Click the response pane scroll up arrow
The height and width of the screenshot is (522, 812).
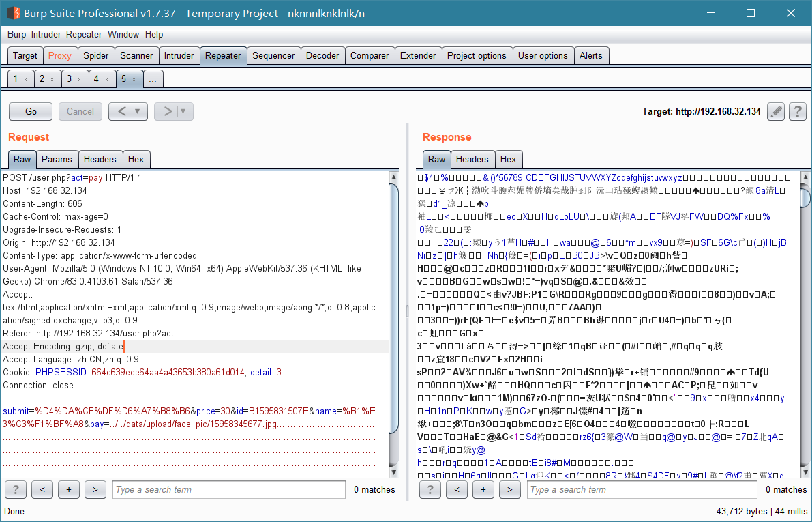click(x=805, y=178)
